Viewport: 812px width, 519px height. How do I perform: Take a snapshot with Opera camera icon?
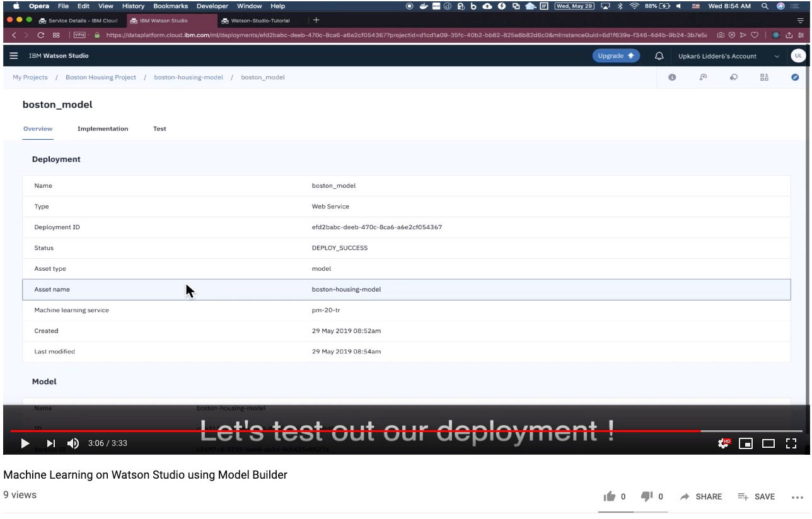click(x=720, y=35)
